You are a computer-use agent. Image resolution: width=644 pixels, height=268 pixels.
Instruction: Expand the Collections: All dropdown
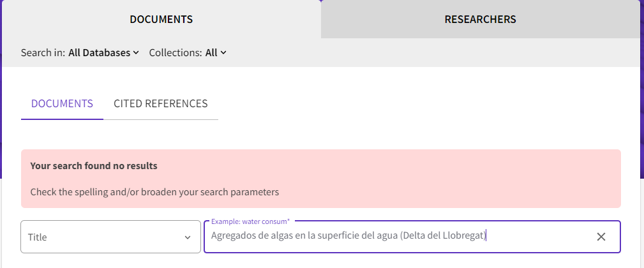(214, 53)
